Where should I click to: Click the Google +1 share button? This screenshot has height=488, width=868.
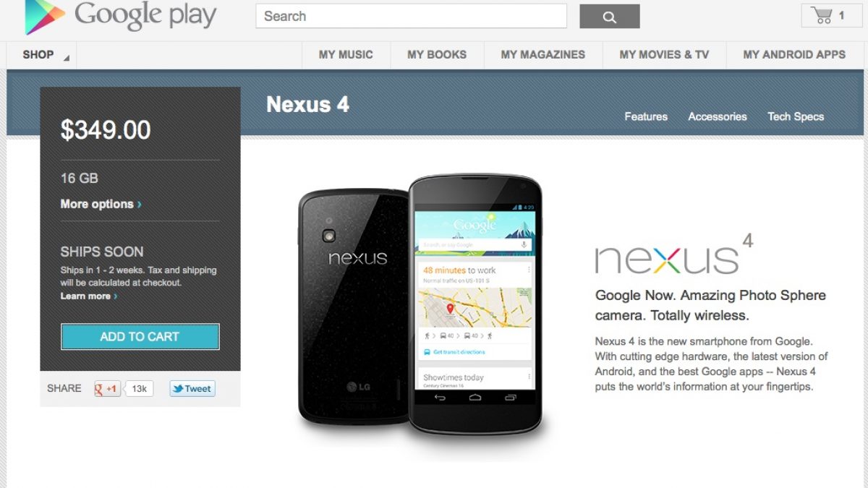[107, 388]
